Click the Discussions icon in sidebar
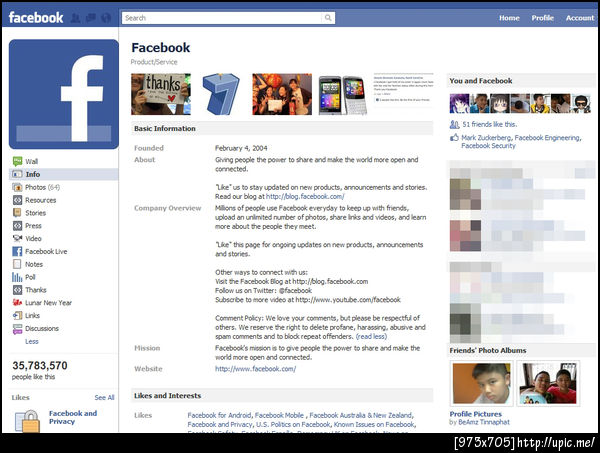Screen dimensions: 600x453 coord(17,329)
